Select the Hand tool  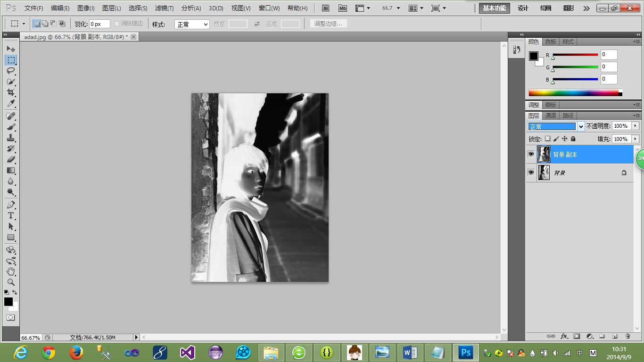pos(11,271)
